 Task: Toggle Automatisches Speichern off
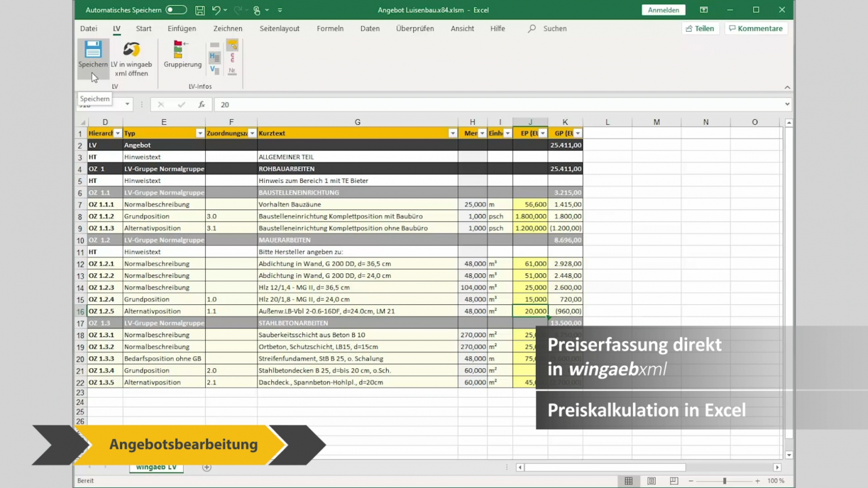click(x=176, y=10)
